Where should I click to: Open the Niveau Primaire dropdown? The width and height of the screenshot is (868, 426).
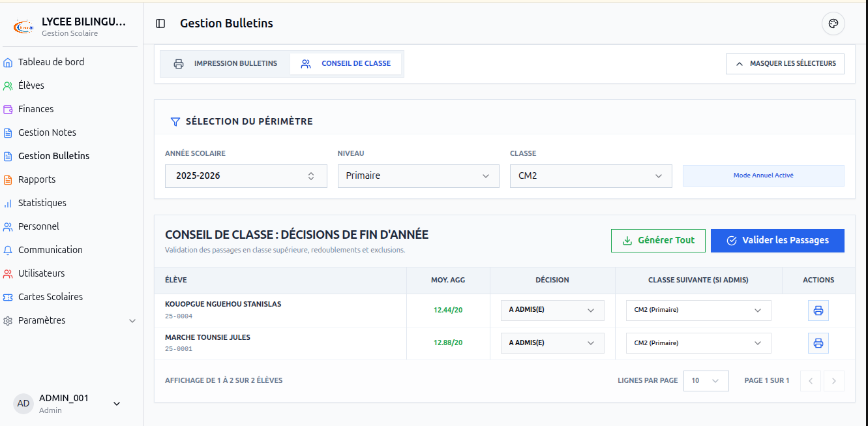[418, 176]
